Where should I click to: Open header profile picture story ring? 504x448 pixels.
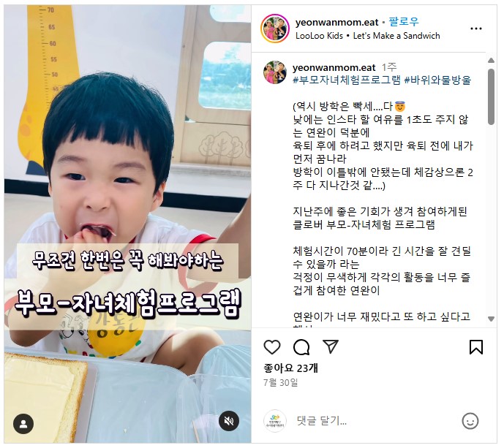click(x=275, y=29)
